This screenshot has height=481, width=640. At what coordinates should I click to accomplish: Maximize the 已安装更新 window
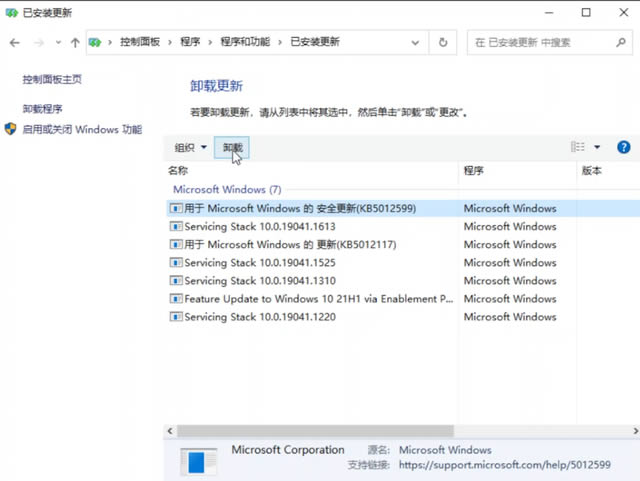pos(586,13)
